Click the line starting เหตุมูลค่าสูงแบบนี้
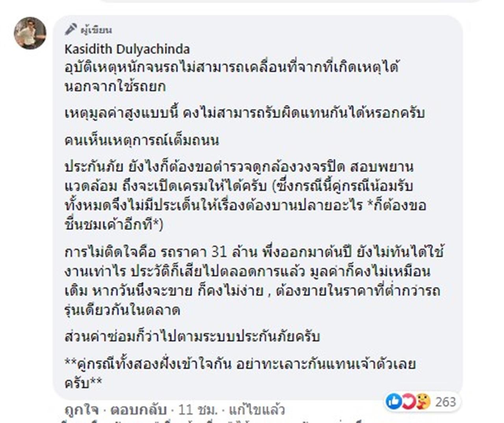This screenshot has width=504, height=423. point(245,113)
